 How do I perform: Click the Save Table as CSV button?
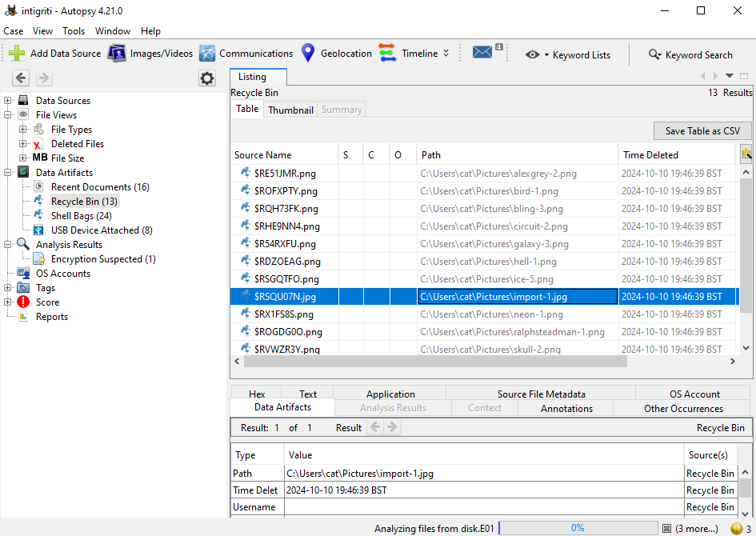pyautogui.click(x=702, y=130)
